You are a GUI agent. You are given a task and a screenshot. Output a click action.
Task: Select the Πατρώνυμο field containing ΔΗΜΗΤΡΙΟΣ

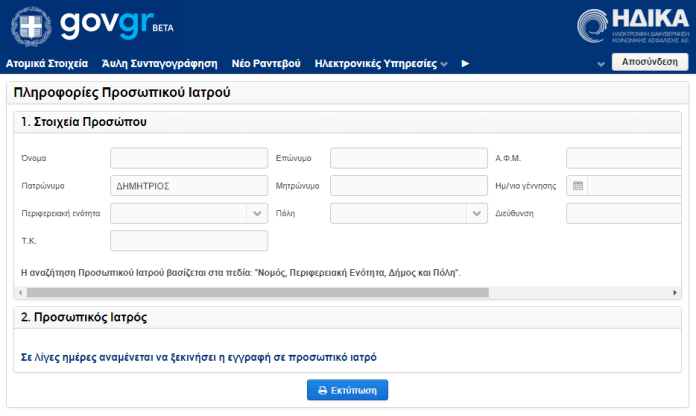(189, 186)
